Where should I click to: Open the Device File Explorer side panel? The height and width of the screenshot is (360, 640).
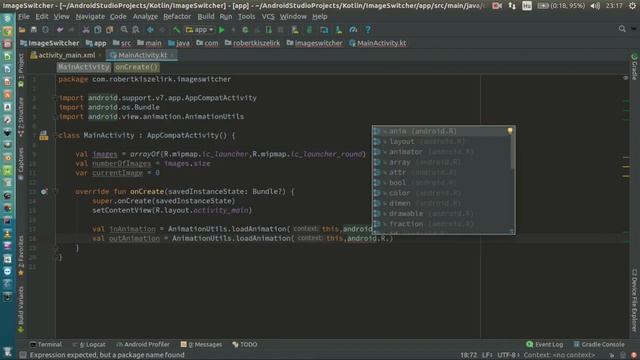634,300
